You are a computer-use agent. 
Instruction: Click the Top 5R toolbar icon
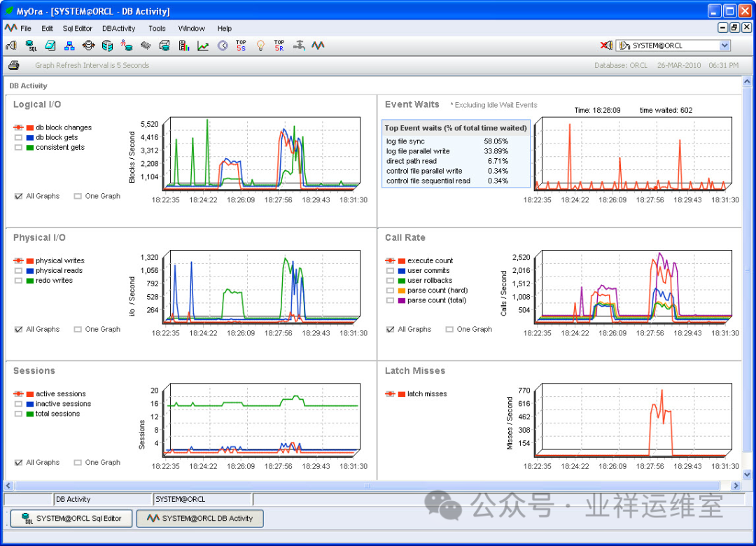(279, 45)
